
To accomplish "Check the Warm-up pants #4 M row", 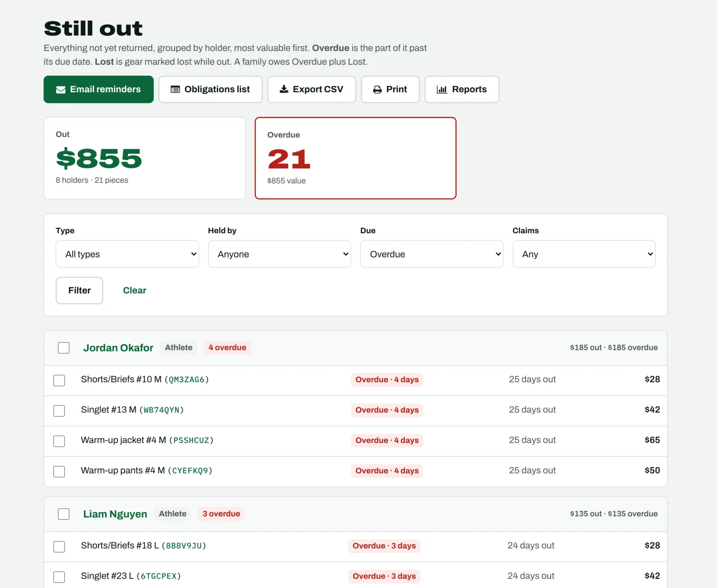I will tap(59, 472).
